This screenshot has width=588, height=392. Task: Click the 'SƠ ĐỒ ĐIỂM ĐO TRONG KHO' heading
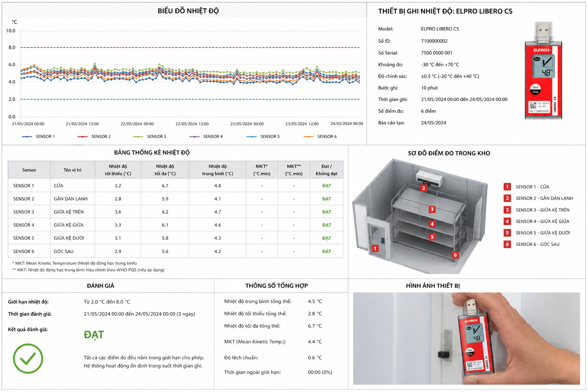[449, 153]
